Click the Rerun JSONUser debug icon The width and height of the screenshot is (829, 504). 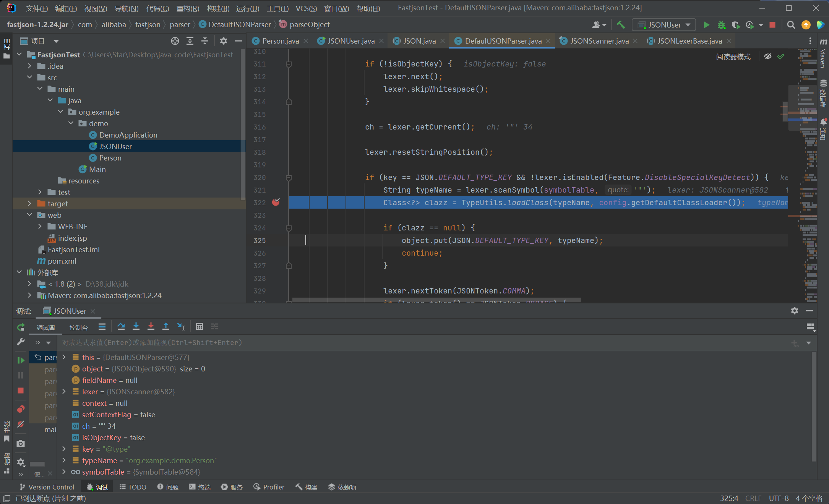click(21, 327)
